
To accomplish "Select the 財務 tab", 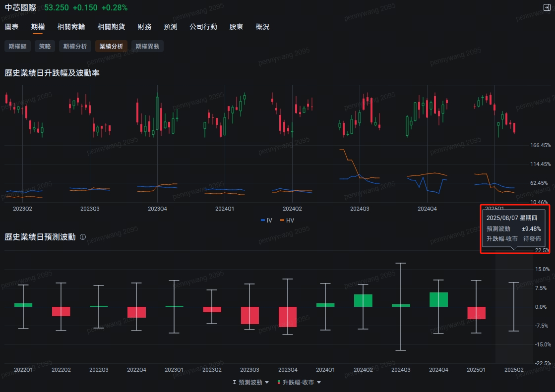I will 144,27.
